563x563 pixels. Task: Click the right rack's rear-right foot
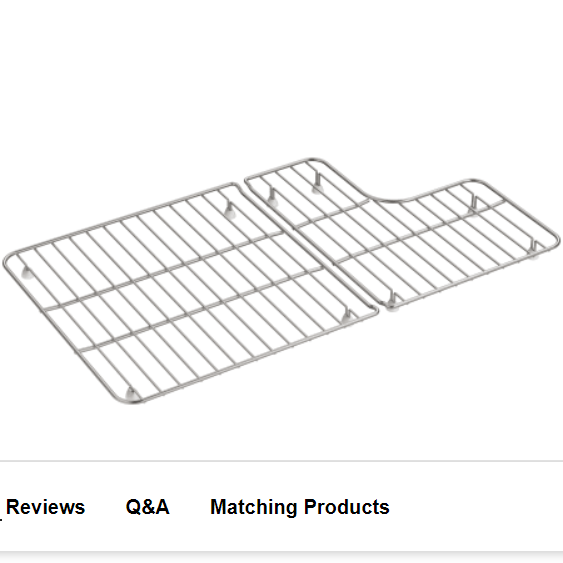pyautogui.click(x=473, y=206)
